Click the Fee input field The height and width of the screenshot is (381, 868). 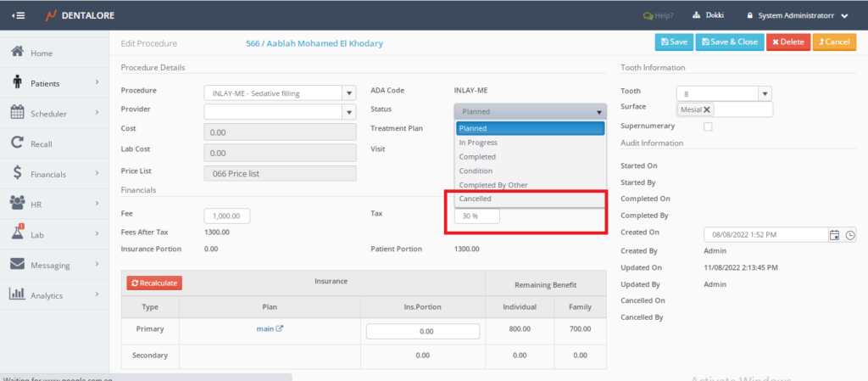click(x=227, y=216)
